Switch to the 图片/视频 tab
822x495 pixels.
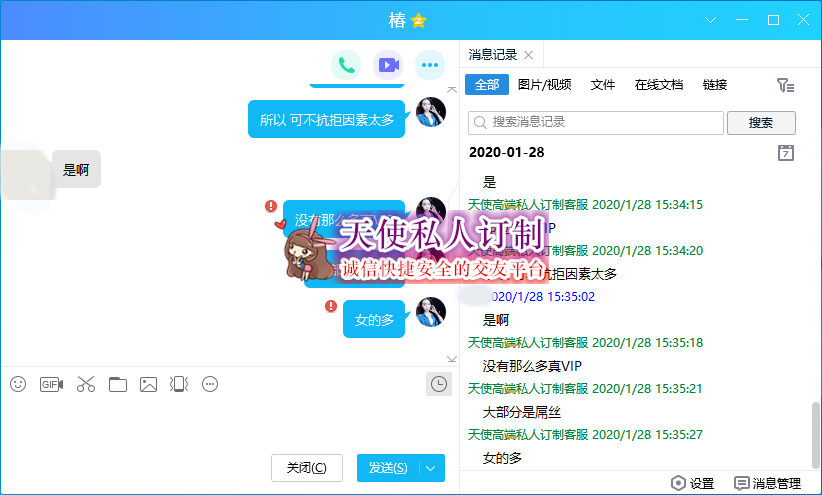(x=545, y=85)
